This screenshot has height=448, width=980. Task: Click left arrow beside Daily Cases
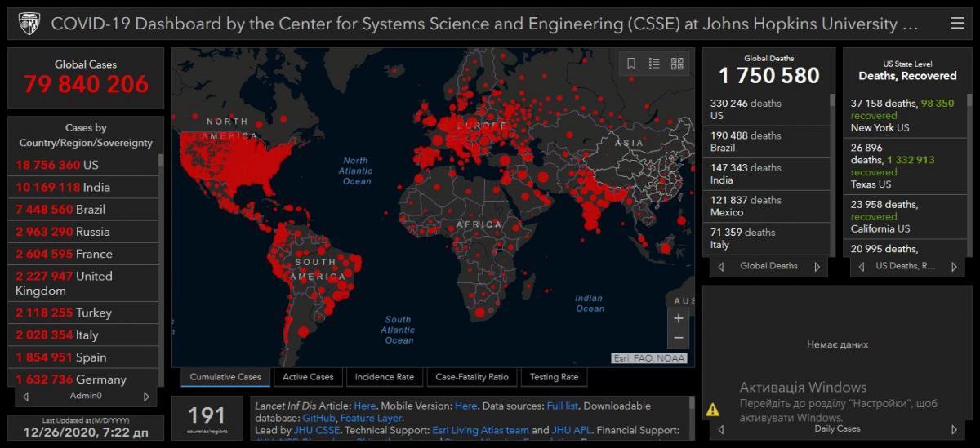point(719,429)
